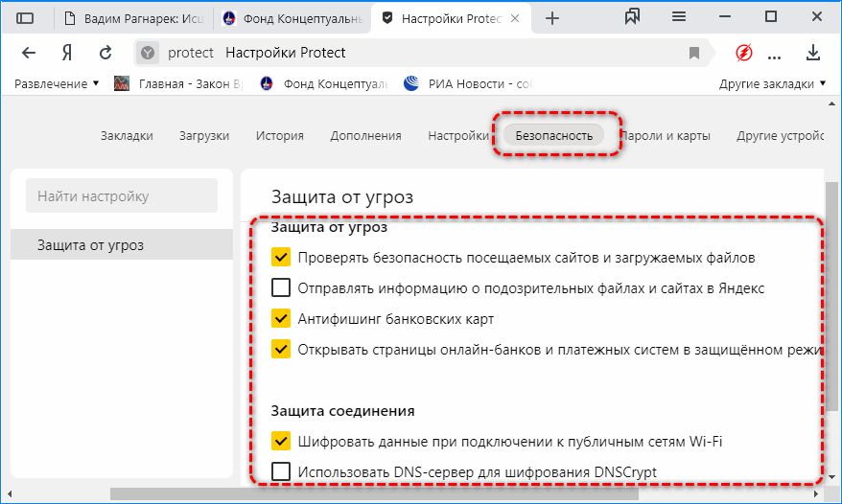Screen dimensions: 842x504
Task: Click the scroll left arrow
Action: point(10,493)
